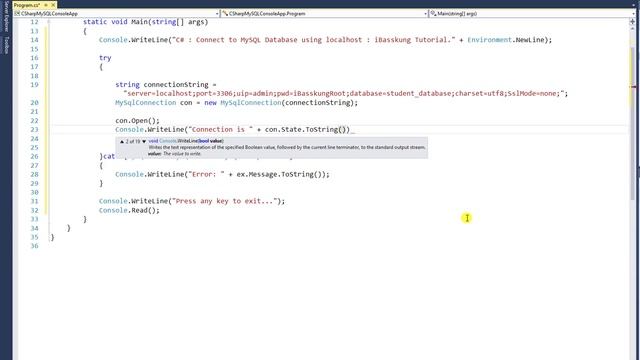Open the CSharpMySQLConsoleApp project dropdown
The height and width of the screenshot is (360, 640).
117,13
